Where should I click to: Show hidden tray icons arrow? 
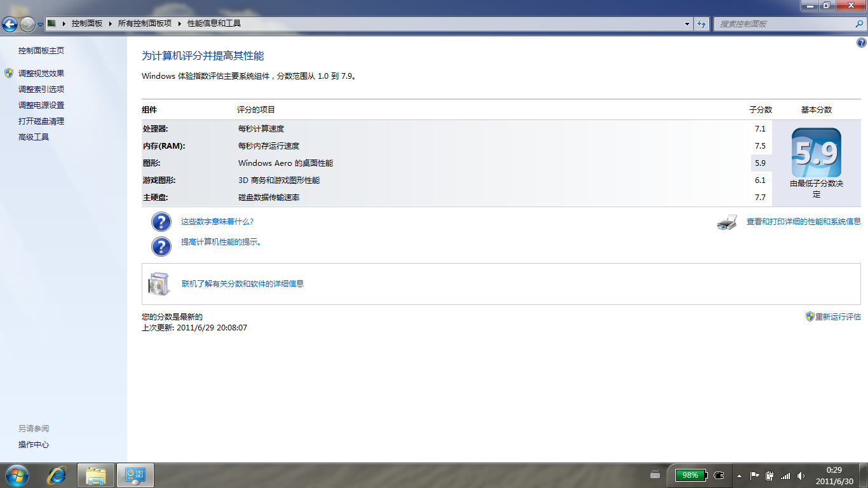[x=739, y=475]
